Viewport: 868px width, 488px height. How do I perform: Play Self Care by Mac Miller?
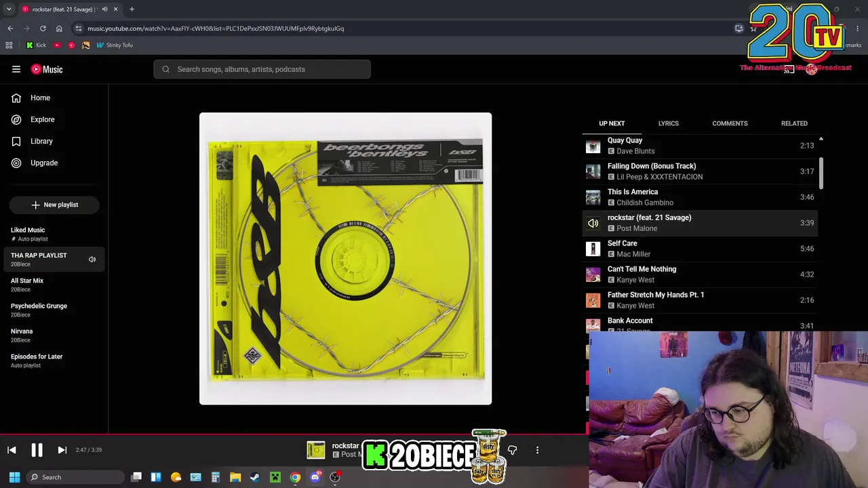[700, 249]
